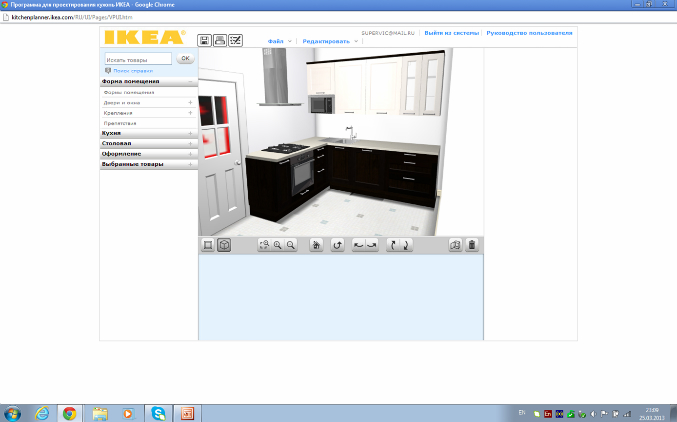
Task: Click the zoom-in magnifier icon
Action: [277, 245]
